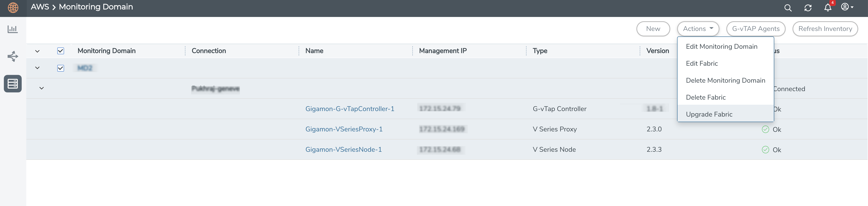Click the Gigamon globe logo icon
Screen dimensions: 868x206
13,7
